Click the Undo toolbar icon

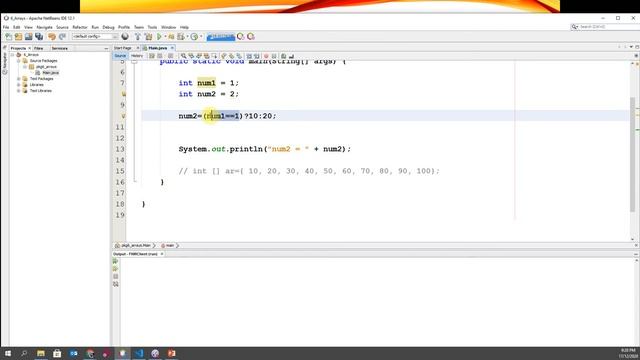pyautogui.click(x=52, y=37)
